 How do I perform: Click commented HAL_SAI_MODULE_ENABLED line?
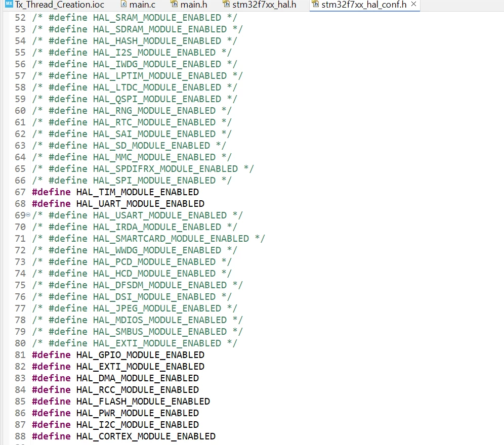132,134
